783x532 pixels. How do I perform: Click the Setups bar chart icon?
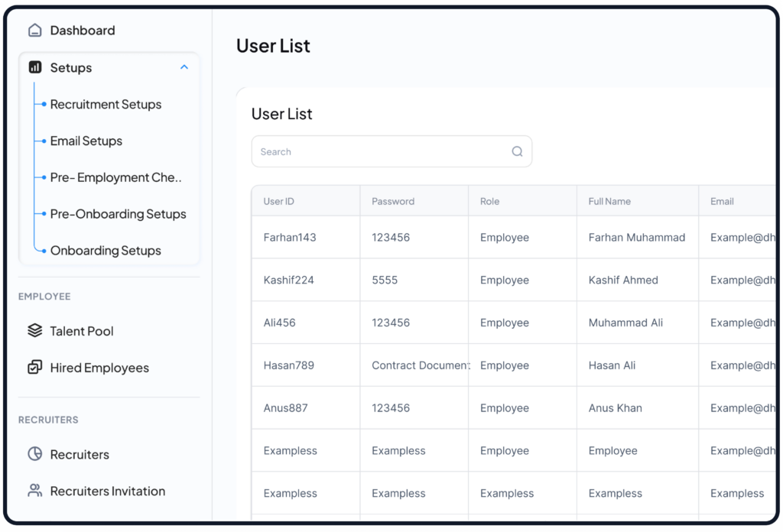pos(34,68)
